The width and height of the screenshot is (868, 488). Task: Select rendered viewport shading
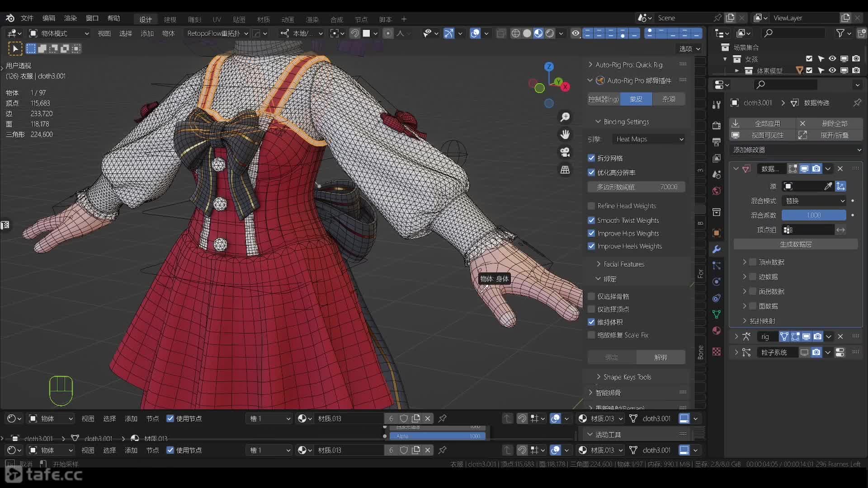550,33
